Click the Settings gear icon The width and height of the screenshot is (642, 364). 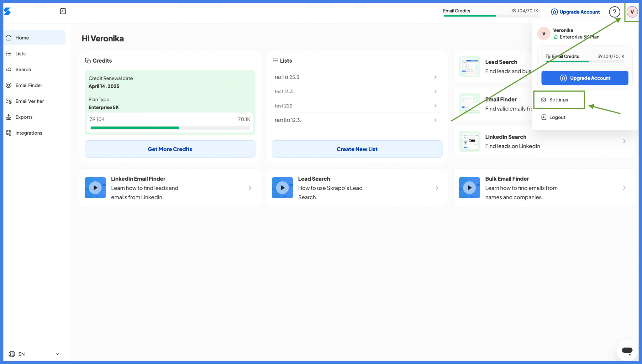(544, 100)
